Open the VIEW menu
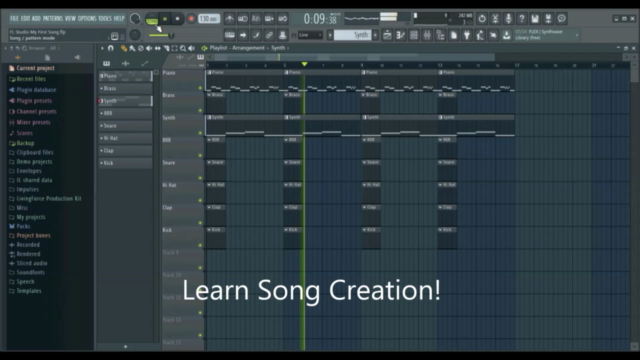The image size is (640, 360). pyautogui.click(x=70, y=18)
